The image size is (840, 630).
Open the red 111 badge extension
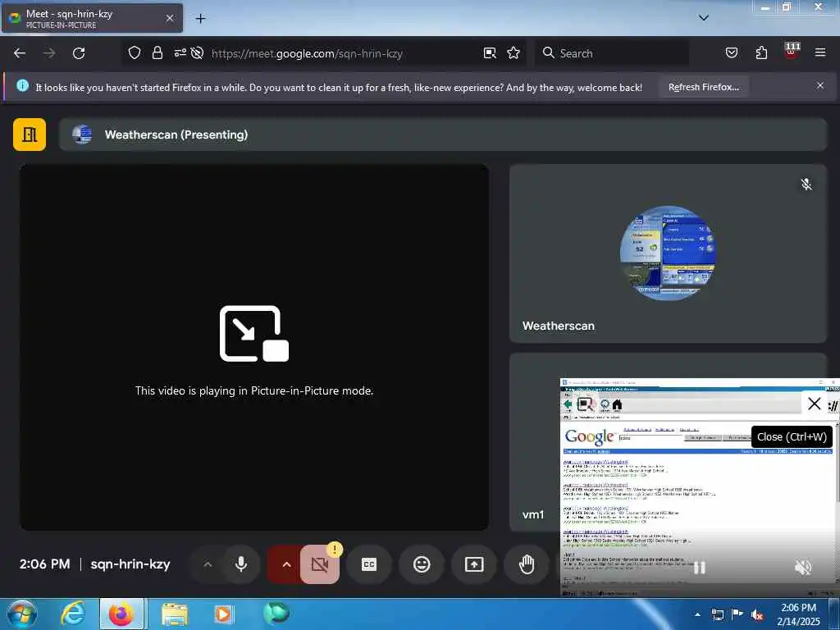click(792, 51)
